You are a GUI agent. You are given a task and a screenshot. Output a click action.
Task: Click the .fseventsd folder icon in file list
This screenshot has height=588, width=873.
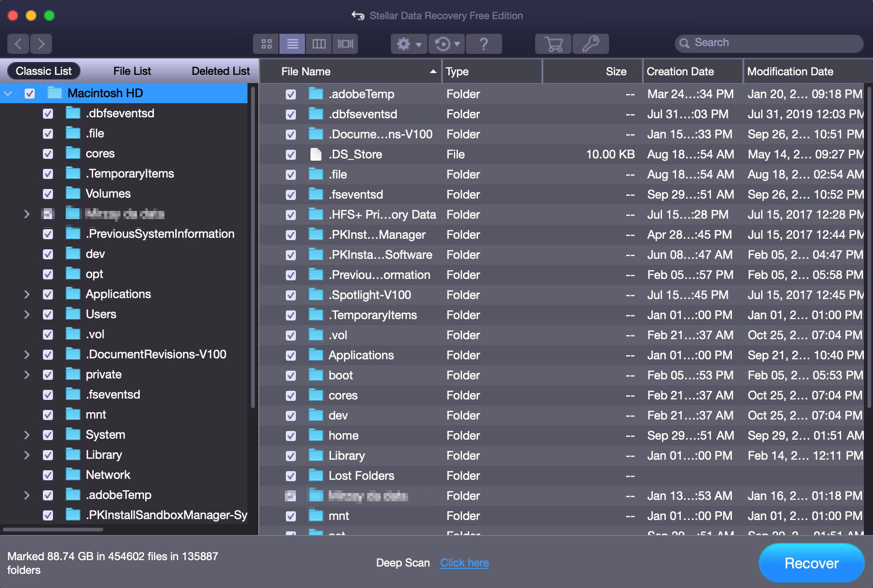[316, 194]
